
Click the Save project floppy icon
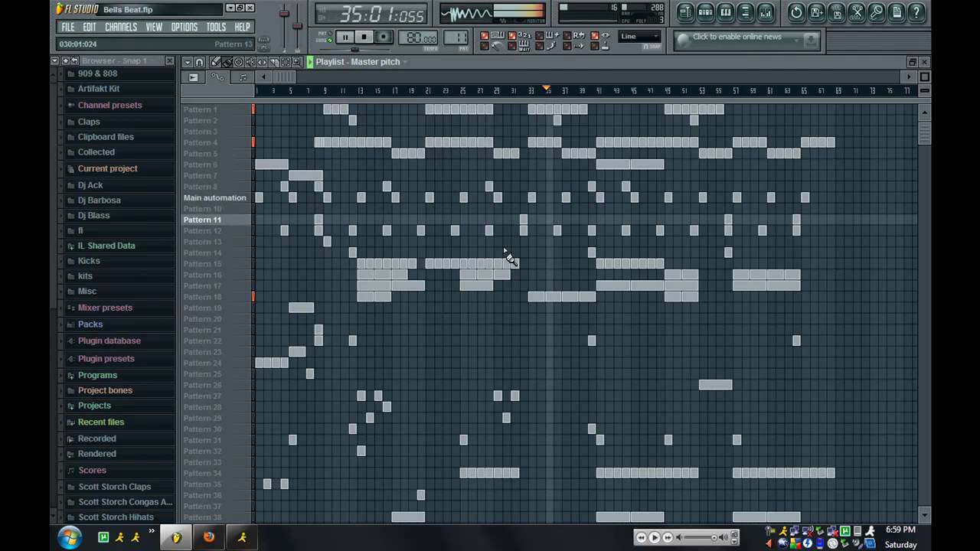coord(837,12)
